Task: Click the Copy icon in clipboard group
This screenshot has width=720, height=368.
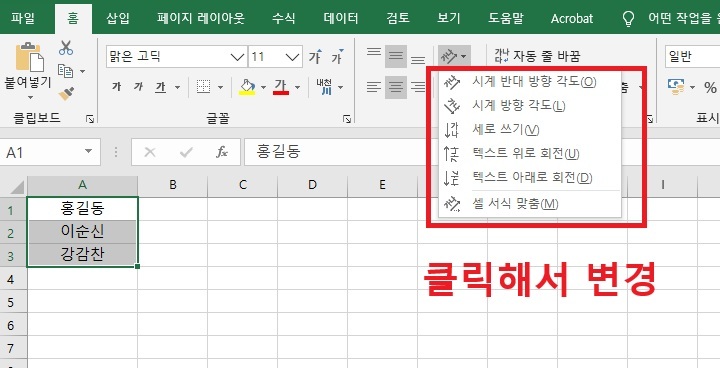Action: pyautogui.click(x=66, y=71)
